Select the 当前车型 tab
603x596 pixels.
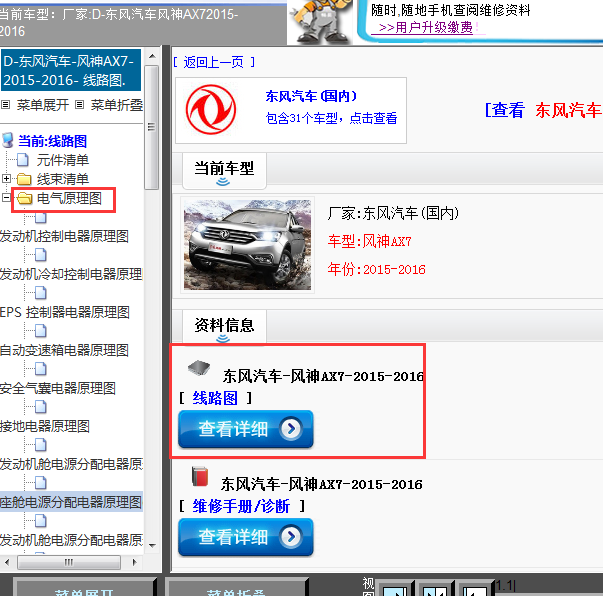tap(224, 171)
